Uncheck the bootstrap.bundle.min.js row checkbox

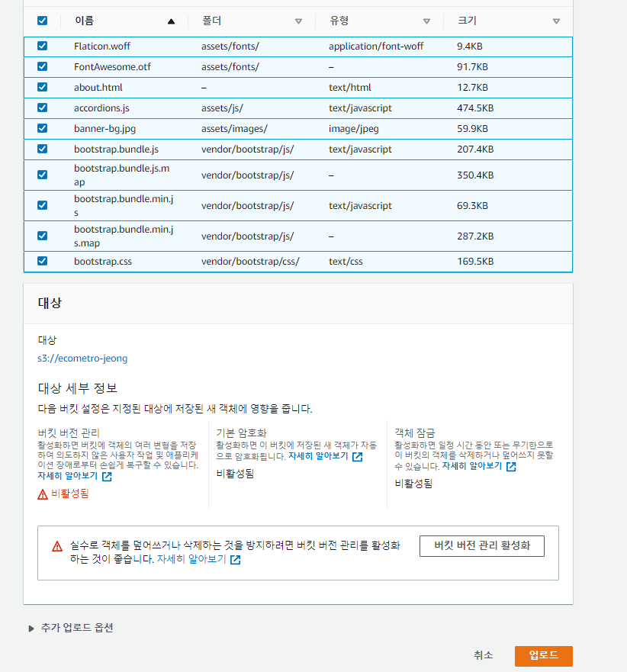pos(42,205)
